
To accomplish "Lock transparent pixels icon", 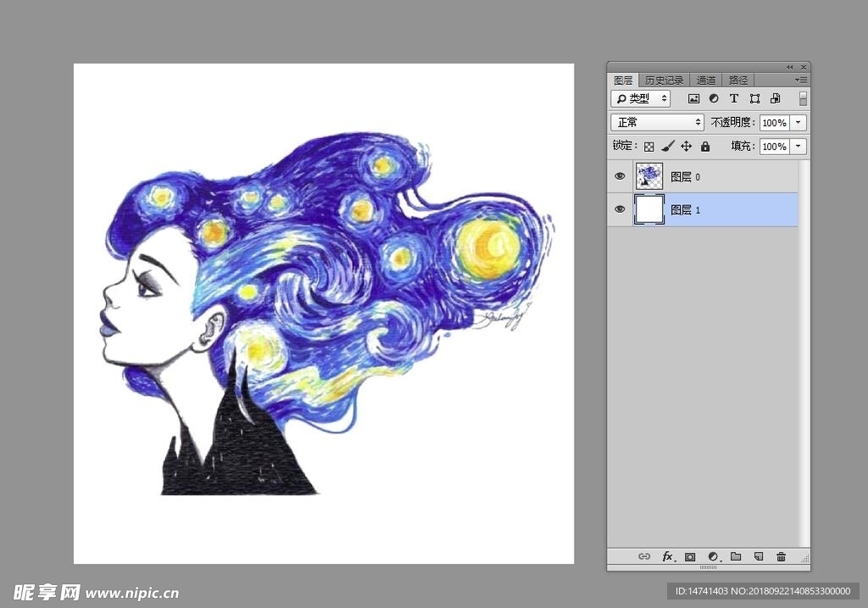I will click(648, 146).
